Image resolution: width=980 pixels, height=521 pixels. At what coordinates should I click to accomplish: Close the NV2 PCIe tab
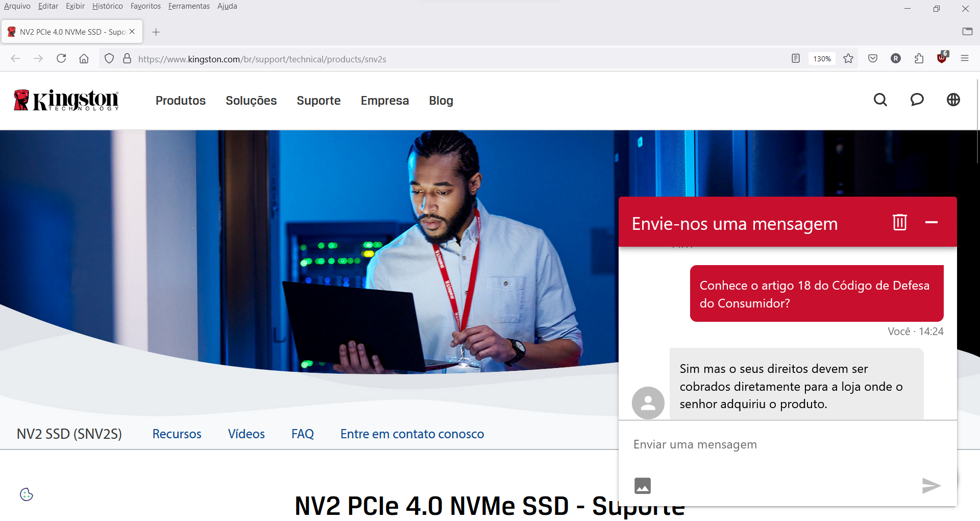132,32
